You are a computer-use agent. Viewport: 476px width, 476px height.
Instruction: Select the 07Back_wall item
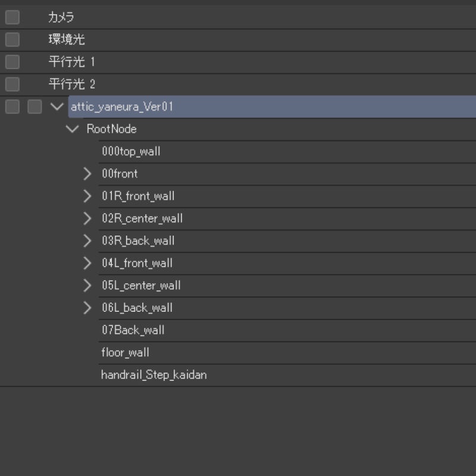133,330
